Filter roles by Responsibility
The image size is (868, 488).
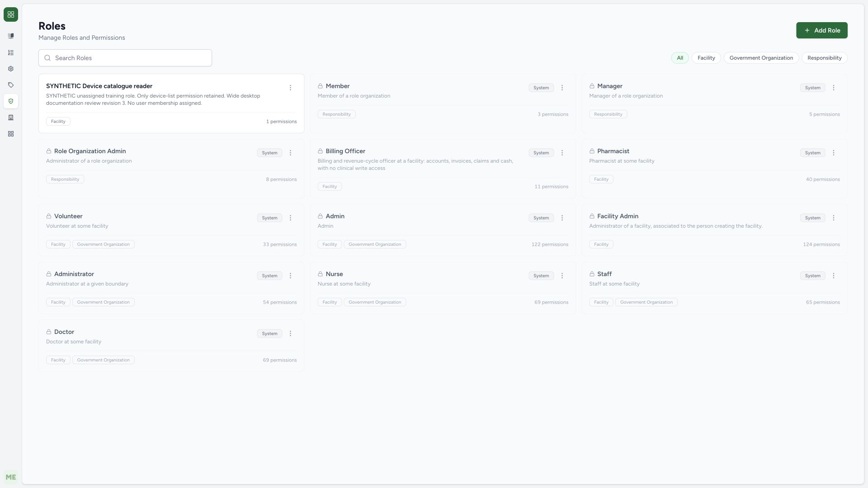point(825,58)
